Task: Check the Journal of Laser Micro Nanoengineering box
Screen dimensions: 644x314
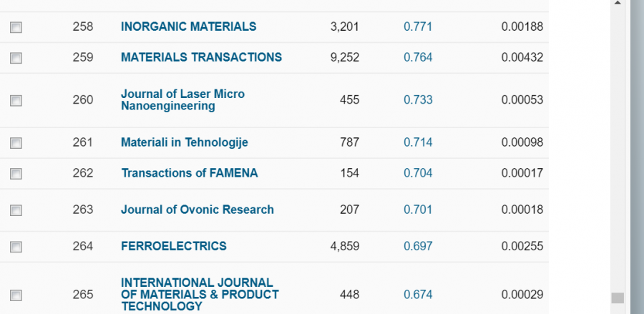Action: 16,101
